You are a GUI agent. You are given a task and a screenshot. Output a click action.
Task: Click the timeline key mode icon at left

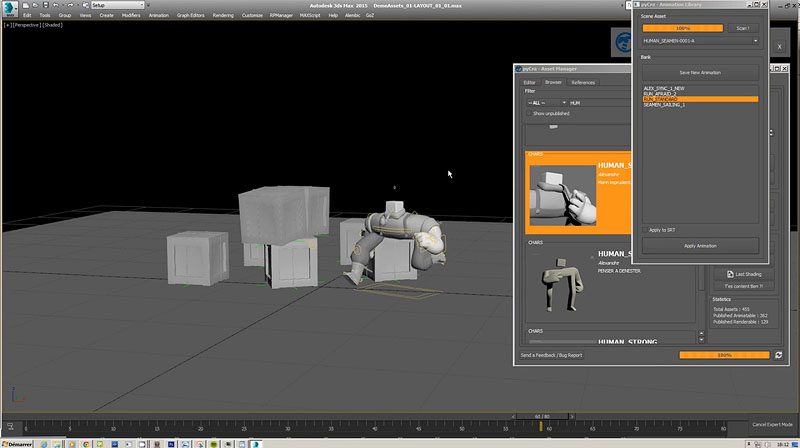pos(10,426)
